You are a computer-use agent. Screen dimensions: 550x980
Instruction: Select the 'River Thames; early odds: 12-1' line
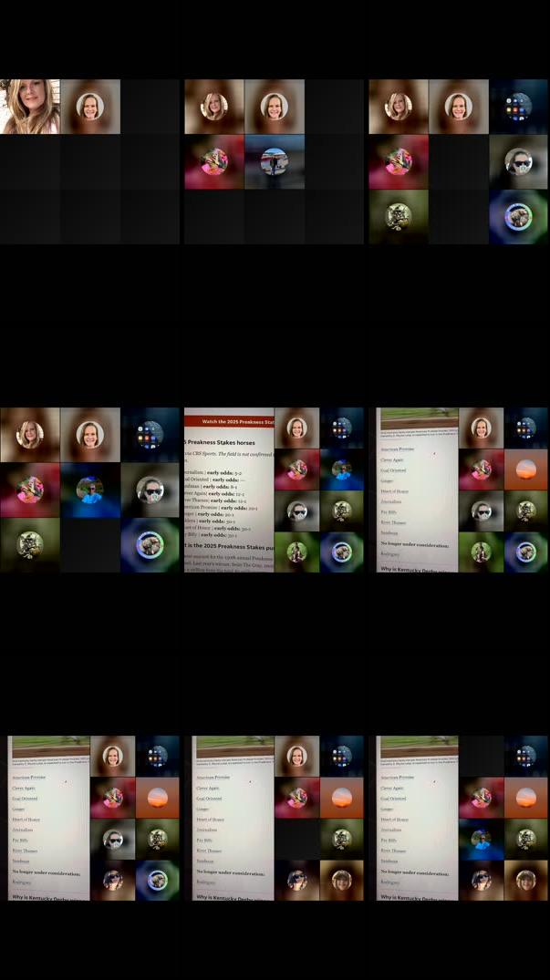click(x=215, y=500)
